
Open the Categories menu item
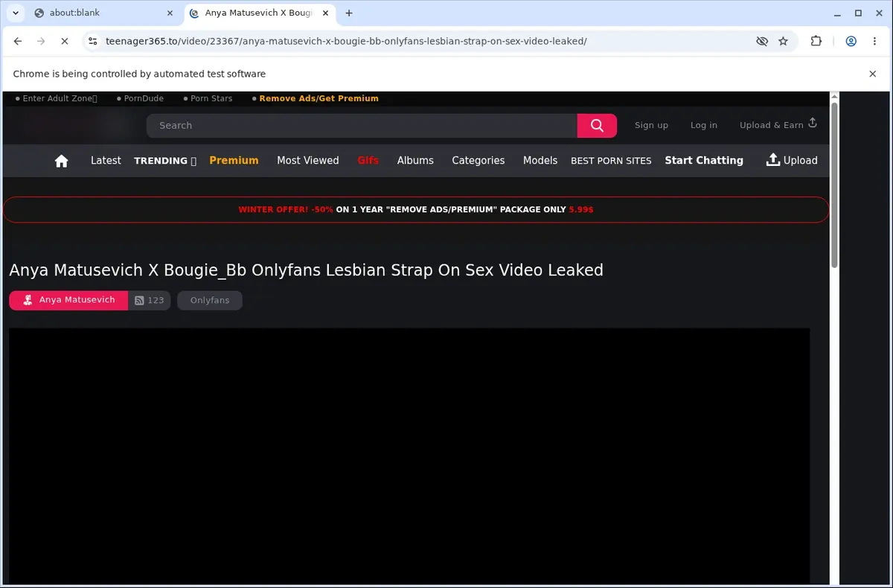478,160
